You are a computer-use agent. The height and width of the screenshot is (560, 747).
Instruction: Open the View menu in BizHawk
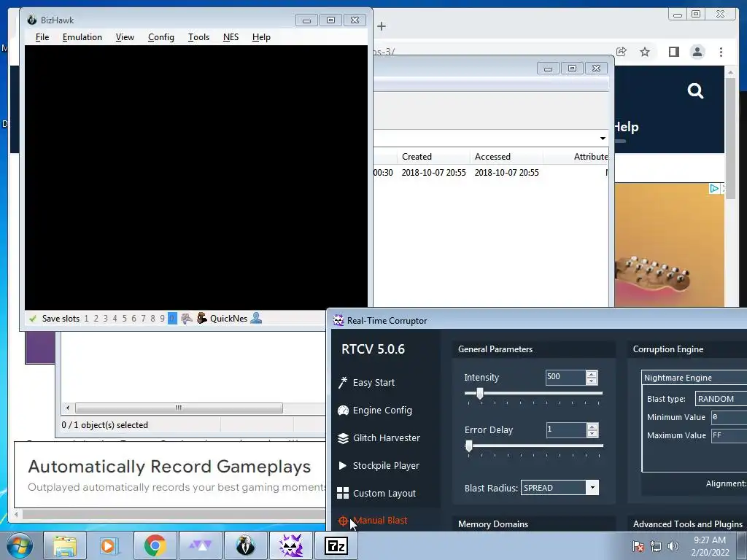pyautogui.click(x=125, y=37)
